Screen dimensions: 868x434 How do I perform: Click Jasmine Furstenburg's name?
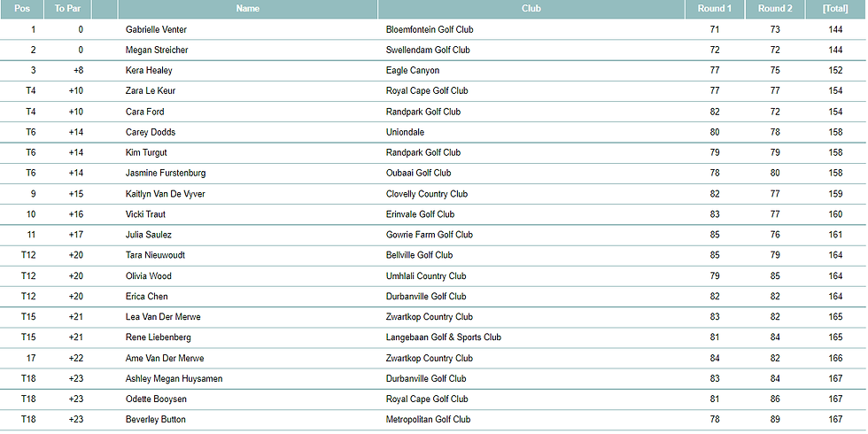[x=166, y=174]
